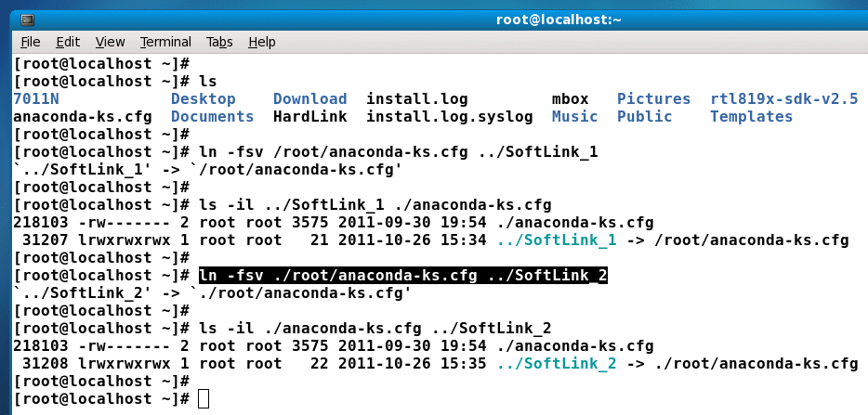Image resolution: width=868 pixels, height=415 pixels.
Task: Open the Help menu
Action: [262, 42]
